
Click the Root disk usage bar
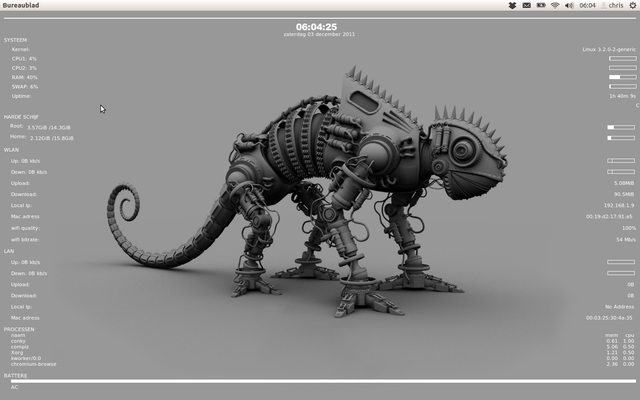tap(621, 127)
